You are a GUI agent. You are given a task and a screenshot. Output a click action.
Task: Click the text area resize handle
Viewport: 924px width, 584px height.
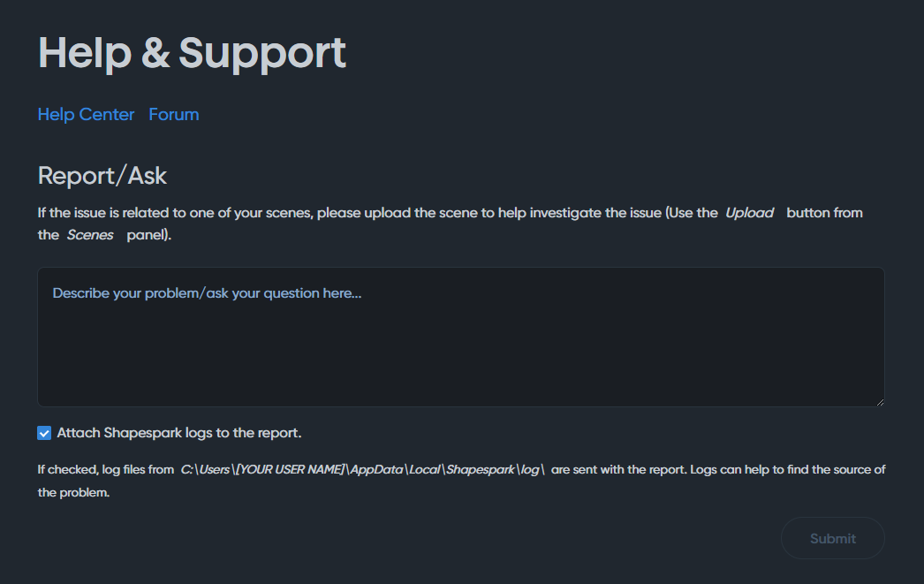879,401
